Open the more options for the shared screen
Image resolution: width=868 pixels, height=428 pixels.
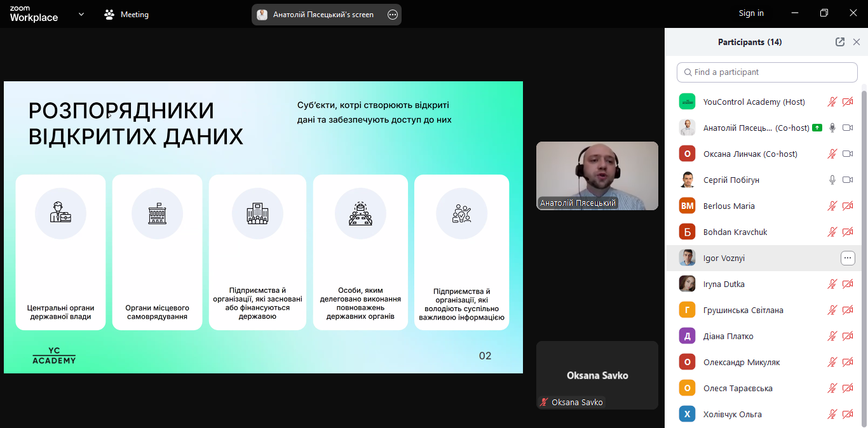click(x=393, y=15)
